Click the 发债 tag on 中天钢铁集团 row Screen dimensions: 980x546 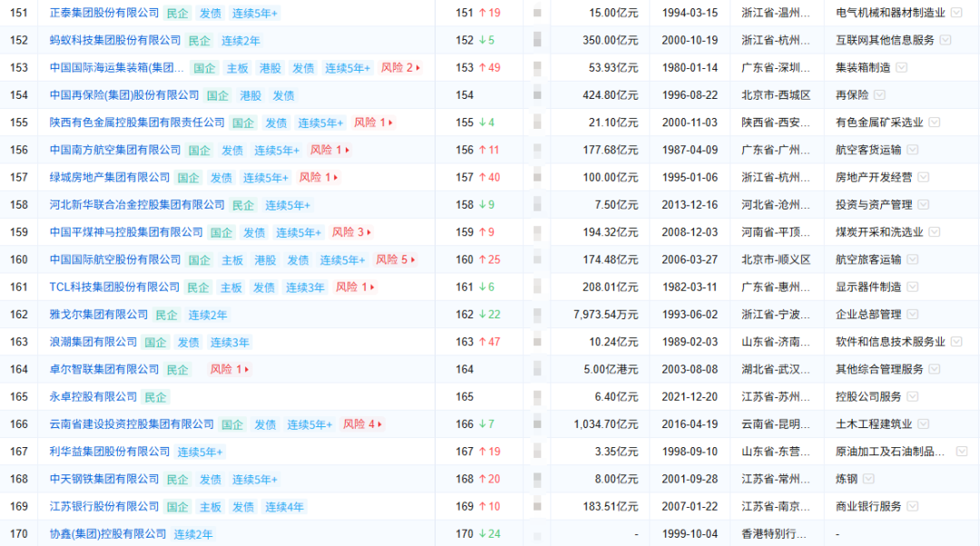pyautogui.click(x=210, y=479)
